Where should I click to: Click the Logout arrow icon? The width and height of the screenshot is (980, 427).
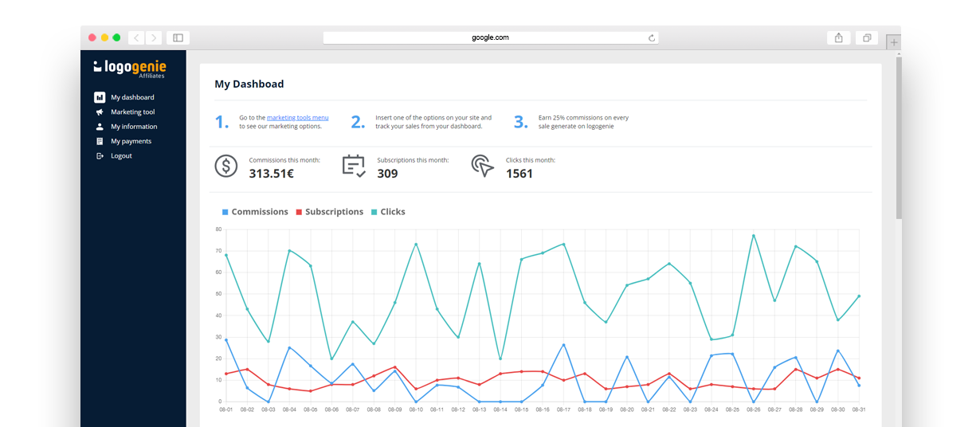100,156
